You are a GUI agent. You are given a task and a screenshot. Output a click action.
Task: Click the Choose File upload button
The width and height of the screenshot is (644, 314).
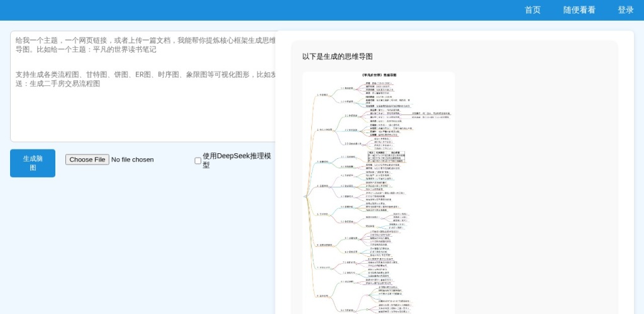[87, 160]
